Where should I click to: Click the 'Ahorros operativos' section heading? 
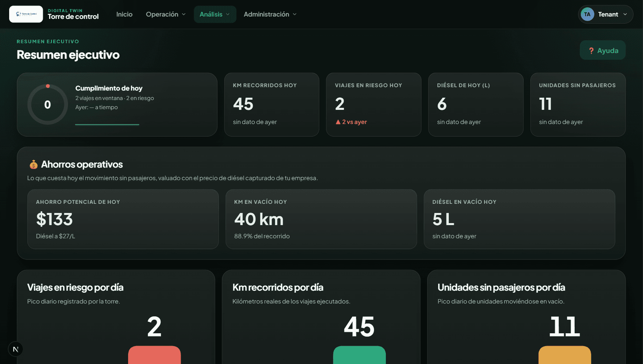coord(82,164)
